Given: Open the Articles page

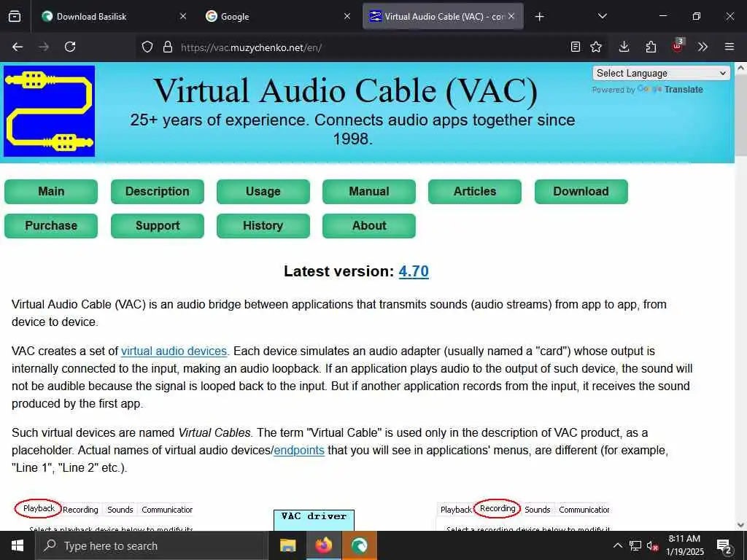Looking at the screenshot, I should (x=474, y=192).
